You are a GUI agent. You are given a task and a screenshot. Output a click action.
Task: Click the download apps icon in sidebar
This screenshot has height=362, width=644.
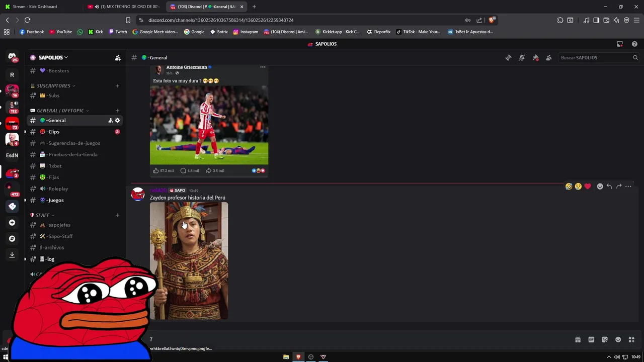click(12, 255)
